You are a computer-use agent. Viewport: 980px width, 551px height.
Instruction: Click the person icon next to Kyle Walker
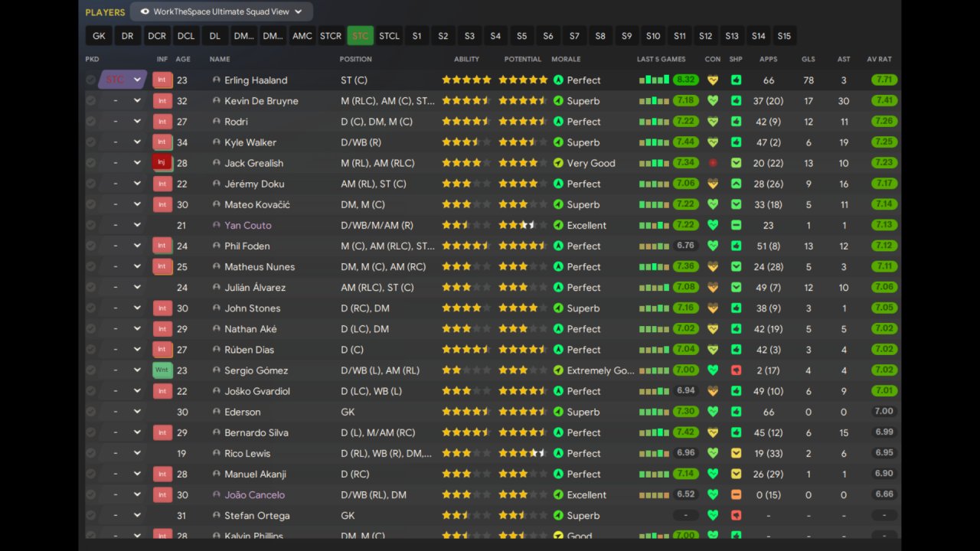217,142
